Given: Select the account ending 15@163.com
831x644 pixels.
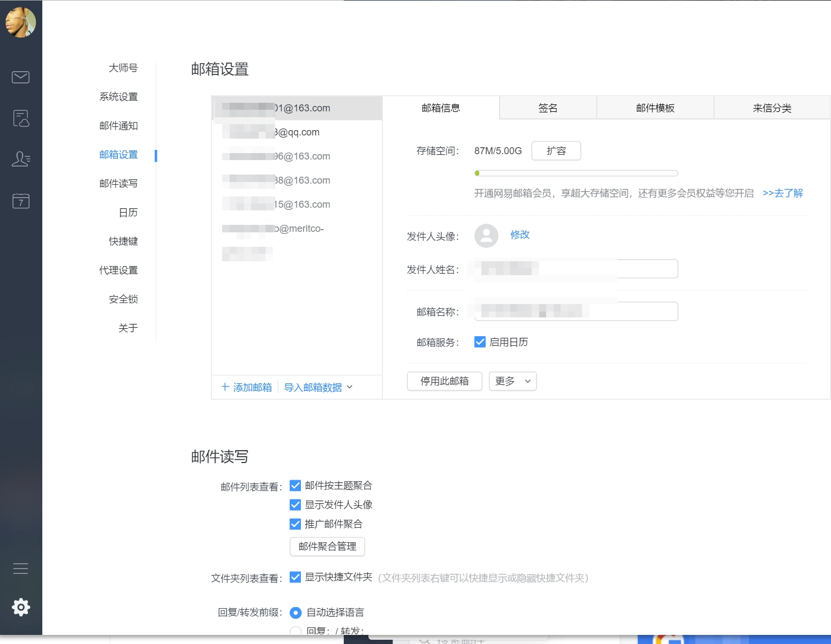Looking at the screenshot, I should [297, 204].
